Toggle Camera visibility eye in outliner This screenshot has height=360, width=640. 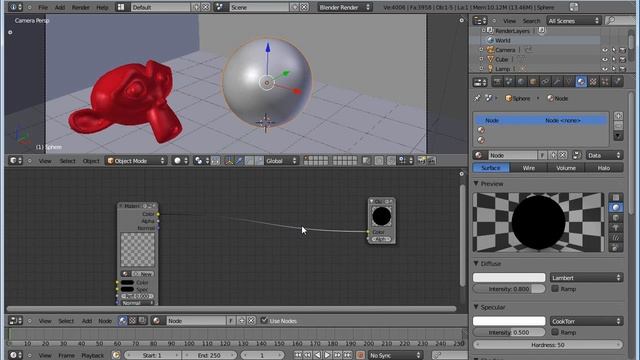coord(604,50)
